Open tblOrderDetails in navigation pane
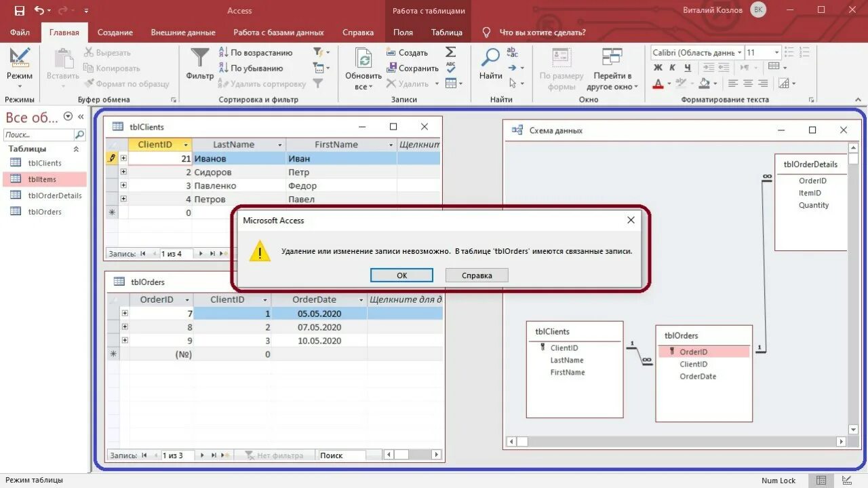Viewport: 868px width, 488px height. pyautogui.click(x=54, y=195)
